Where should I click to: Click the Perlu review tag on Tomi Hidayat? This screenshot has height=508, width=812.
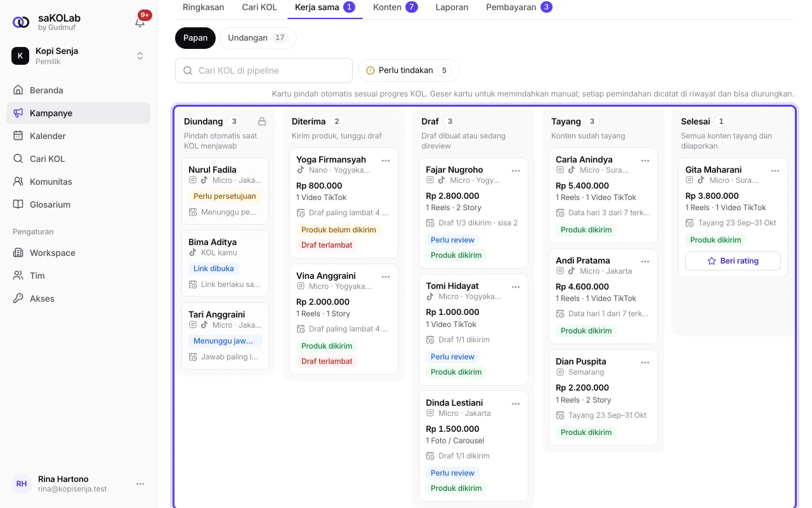coord(453,357)
